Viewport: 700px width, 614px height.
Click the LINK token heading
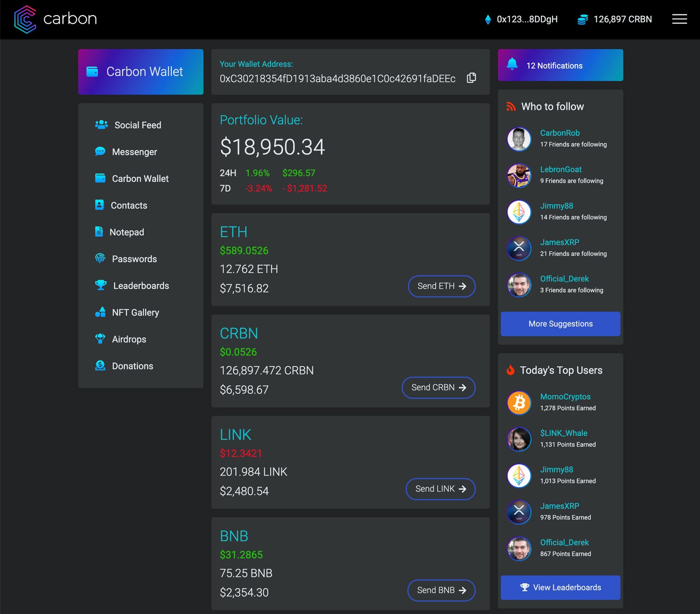[x=235, y=434]
